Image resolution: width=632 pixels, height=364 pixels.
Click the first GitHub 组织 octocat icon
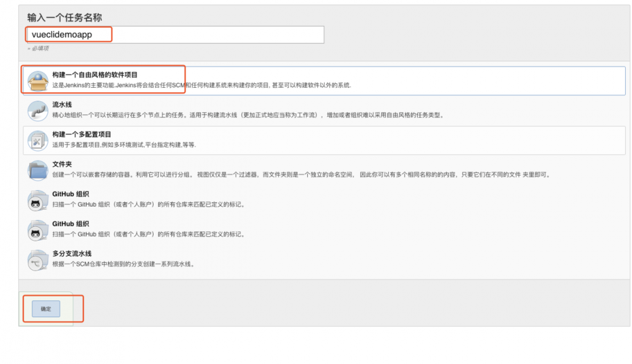(38, 200)
